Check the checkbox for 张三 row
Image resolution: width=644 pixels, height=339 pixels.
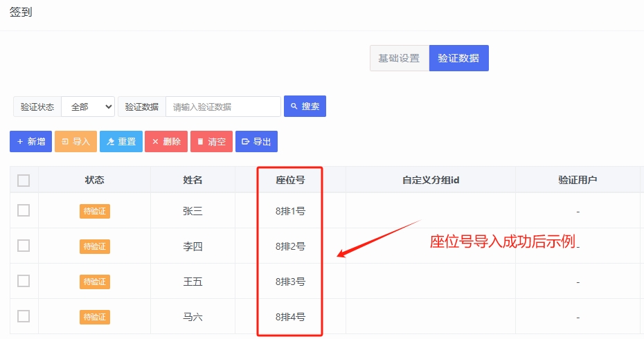24,210
